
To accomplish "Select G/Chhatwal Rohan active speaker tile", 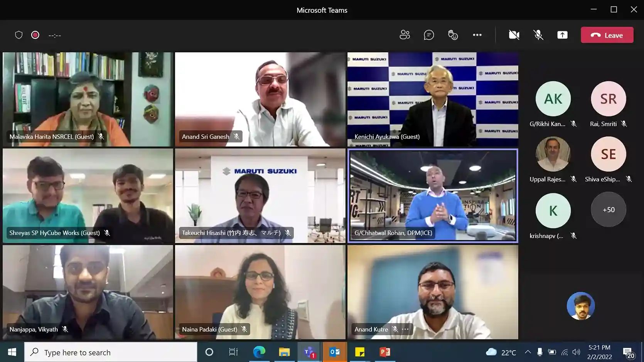I will click(x=433, y=196).
